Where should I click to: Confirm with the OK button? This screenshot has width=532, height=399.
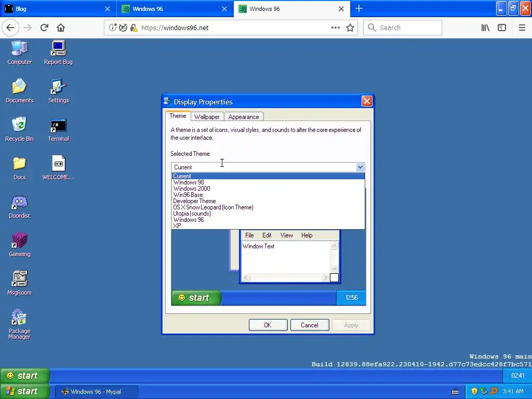coord(268,325)
